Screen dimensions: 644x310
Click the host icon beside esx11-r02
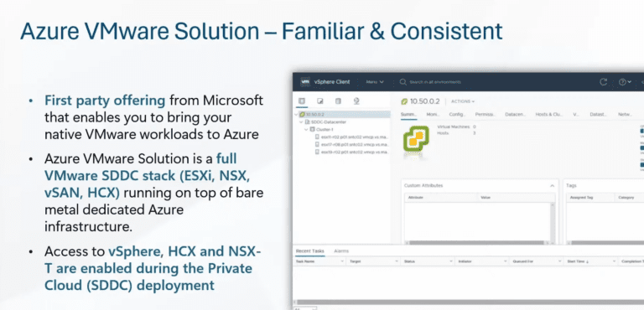(317, 137)
